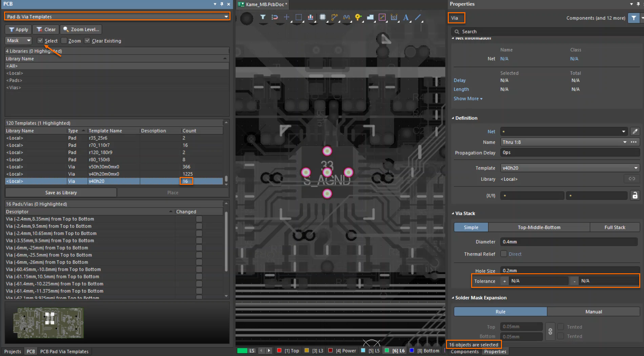Select the align objects bar chart tool
The image size is (644, 356).
[310, 17]
